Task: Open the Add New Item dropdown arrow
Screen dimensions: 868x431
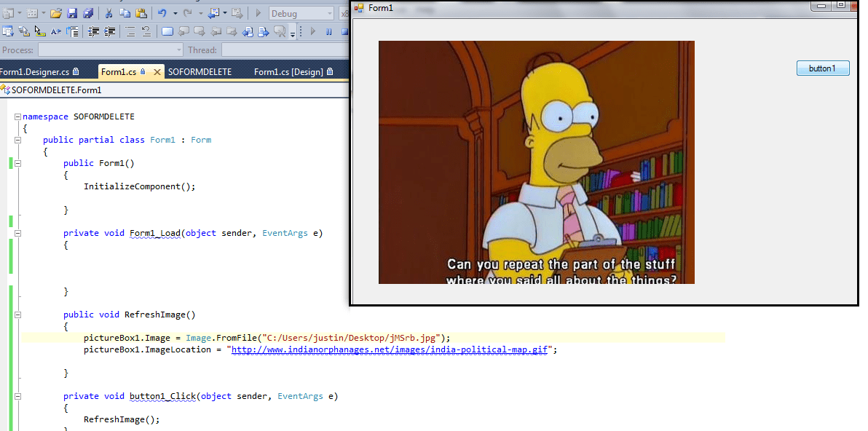Action: 44,13
